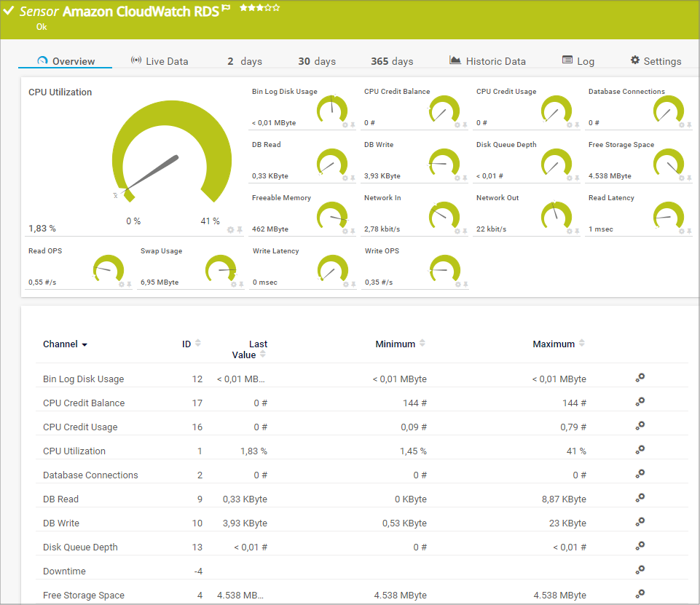The width and height of the screenshot is (700, 605).
Task: Open gear settings for Downtime row
Action: click(640, 570)
